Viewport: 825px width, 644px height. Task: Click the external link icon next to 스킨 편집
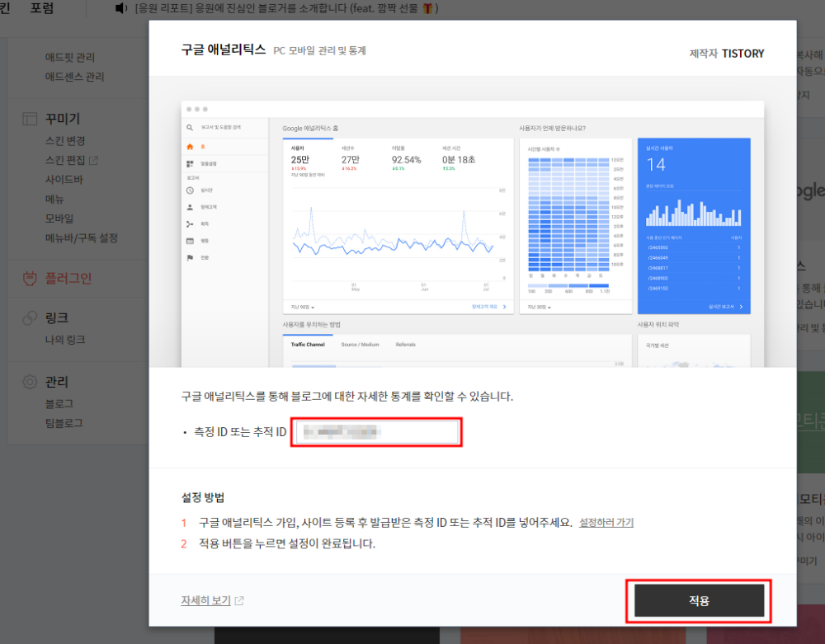tap(94, 160)
